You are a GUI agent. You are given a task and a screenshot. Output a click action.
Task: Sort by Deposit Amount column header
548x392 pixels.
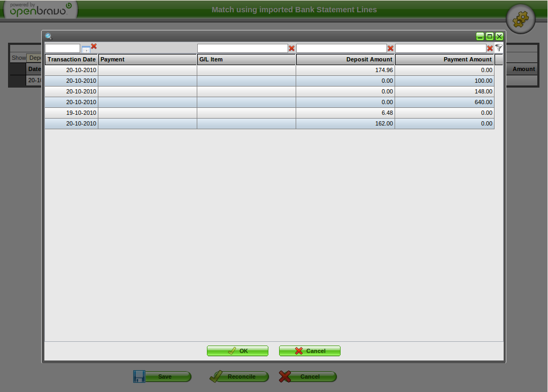coord(345,59)
